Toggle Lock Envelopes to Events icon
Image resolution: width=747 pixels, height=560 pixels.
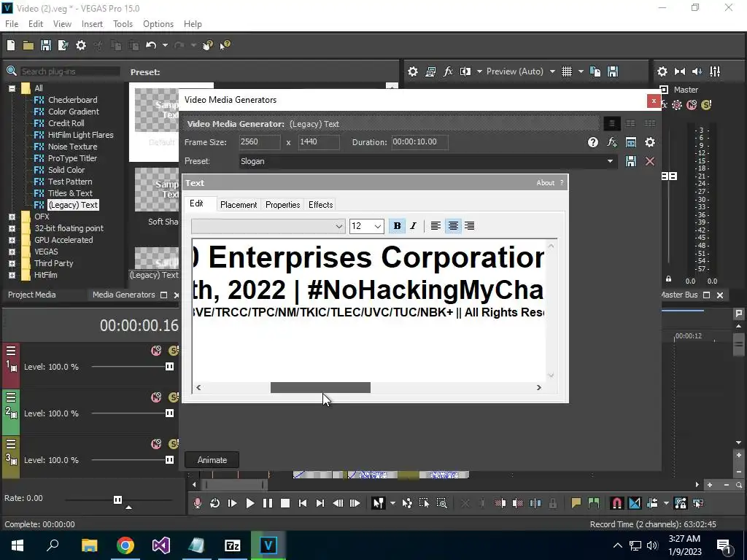click(x=681, y=503)
